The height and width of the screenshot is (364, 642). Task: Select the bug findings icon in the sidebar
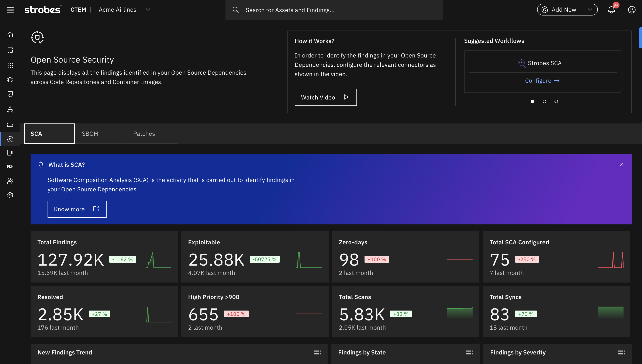pos(10,80)
